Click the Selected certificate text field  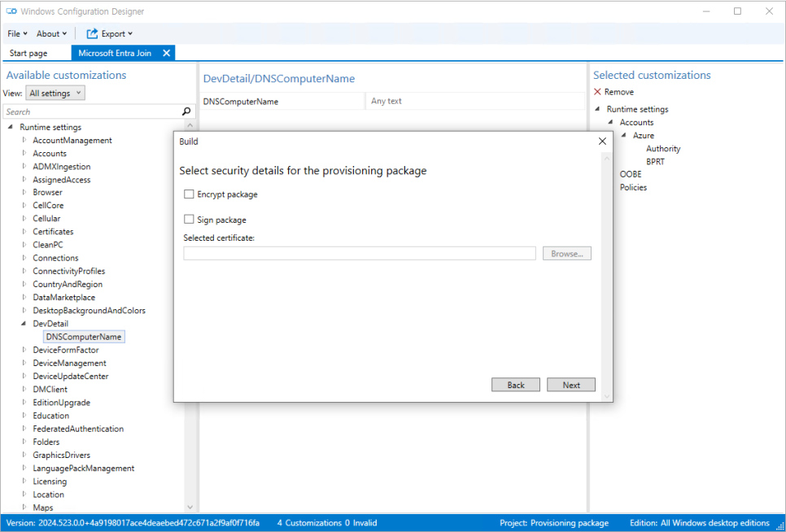click(360, 254)
